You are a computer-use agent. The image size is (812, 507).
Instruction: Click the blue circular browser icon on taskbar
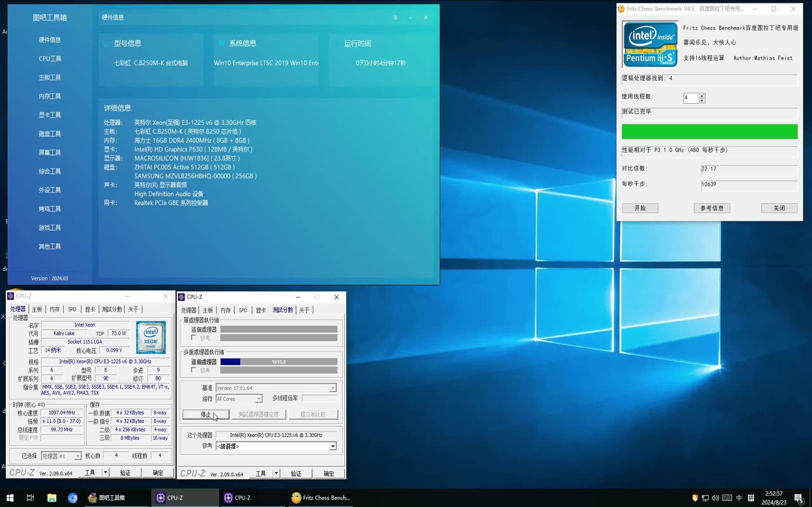tap(72, 497)
